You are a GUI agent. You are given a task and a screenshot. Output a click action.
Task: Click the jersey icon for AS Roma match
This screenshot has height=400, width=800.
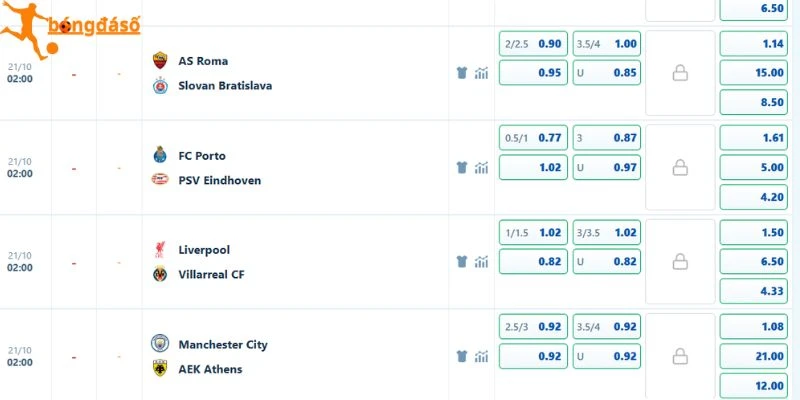(462, 73)
